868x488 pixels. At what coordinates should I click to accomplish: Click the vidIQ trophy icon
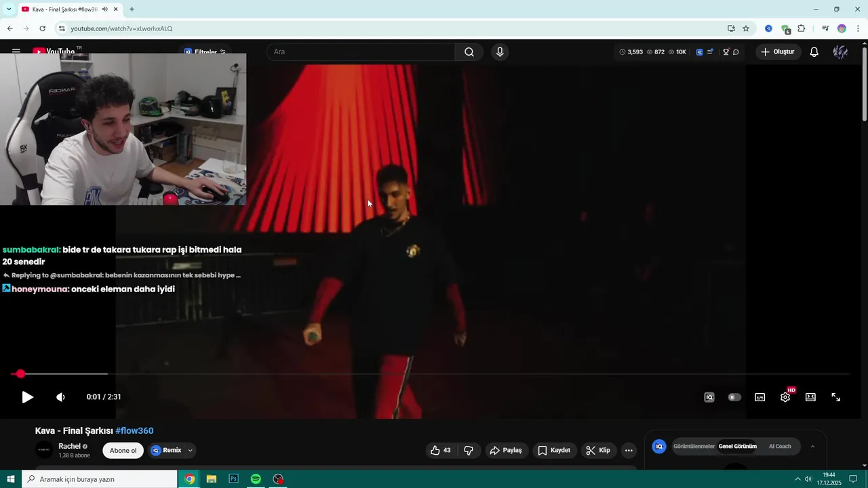tap(726, 52)
